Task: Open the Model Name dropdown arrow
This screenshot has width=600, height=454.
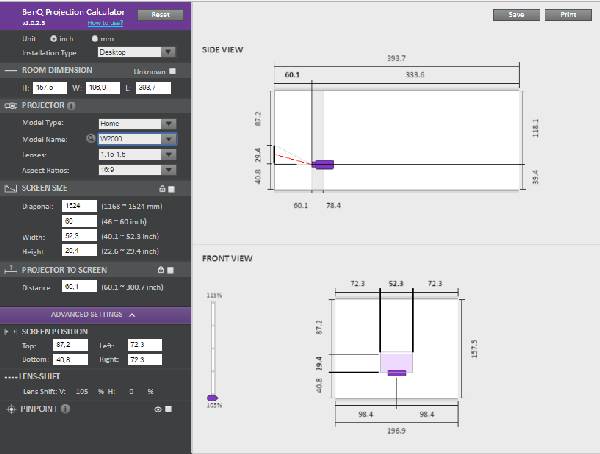Action: 168,139
